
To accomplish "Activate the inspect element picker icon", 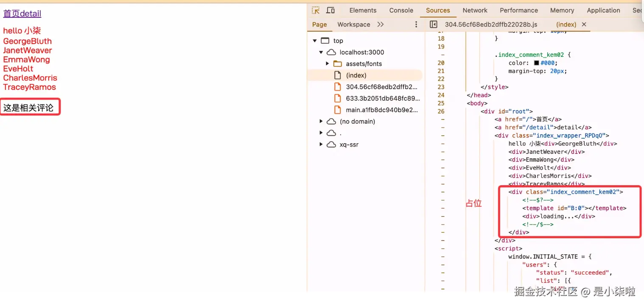I will [316, 10].
